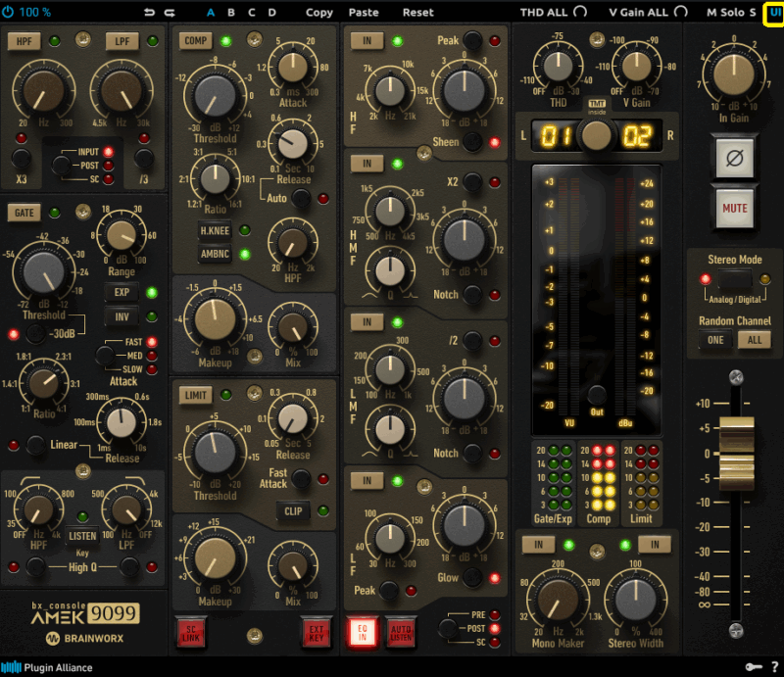784x677 pixels.
Task: Toggle the H.KNEE button
Action: 215,230
